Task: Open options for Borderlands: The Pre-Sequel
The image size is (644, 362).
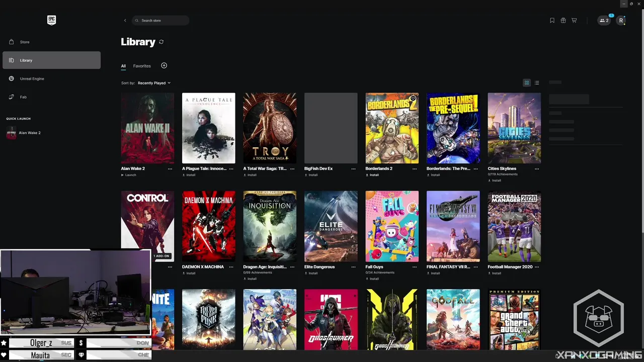Action: 476,169
